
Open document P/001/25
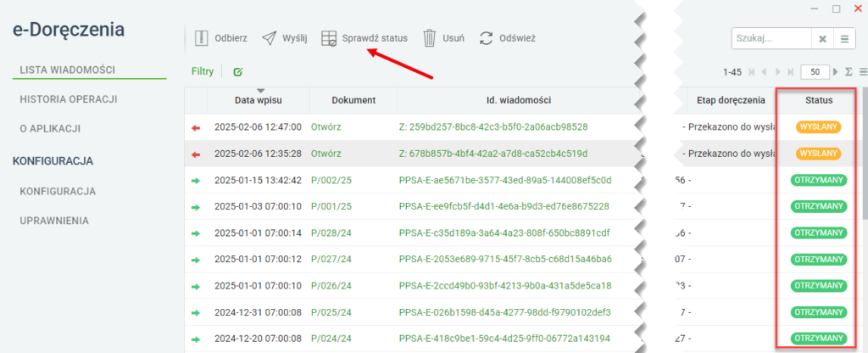[331, 207]
